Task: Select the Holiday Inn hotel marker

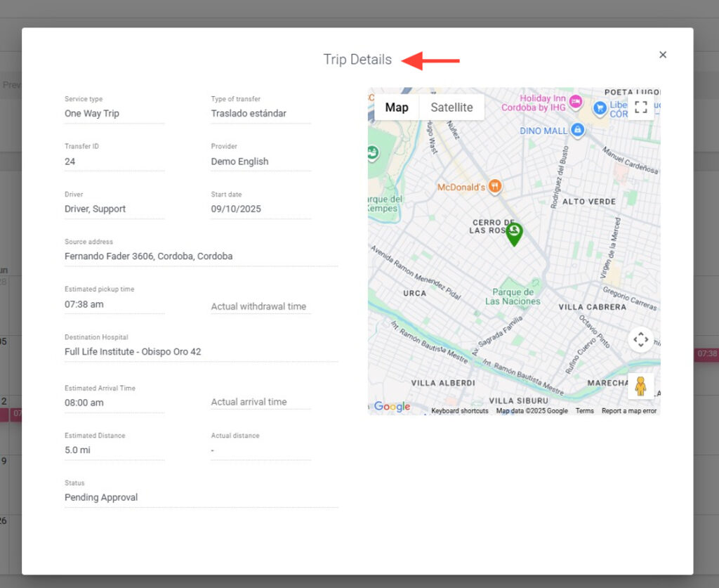Action: [575, 102]
